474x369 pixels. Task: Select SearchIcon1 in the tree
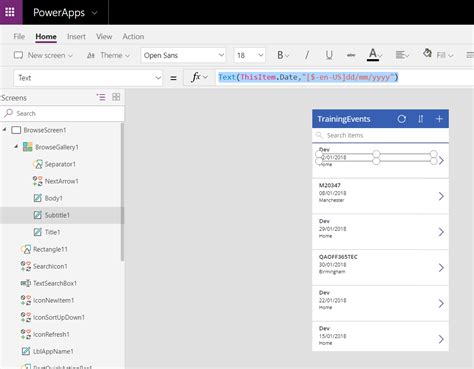point(50,266)
